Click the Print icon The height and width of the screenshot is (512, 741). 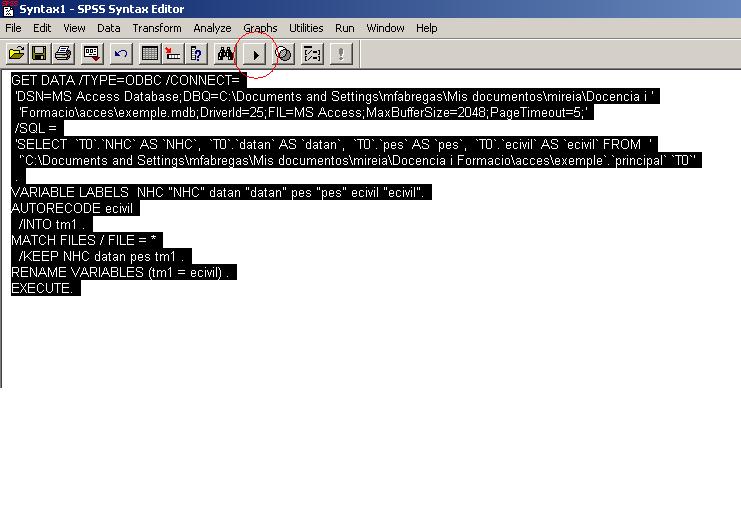click(63, 53)
